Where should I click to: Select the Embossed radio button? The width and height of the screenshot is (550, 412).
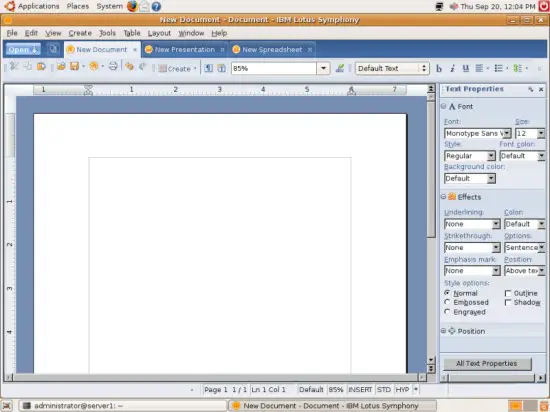pyautogui.click(x=447, y=302)
